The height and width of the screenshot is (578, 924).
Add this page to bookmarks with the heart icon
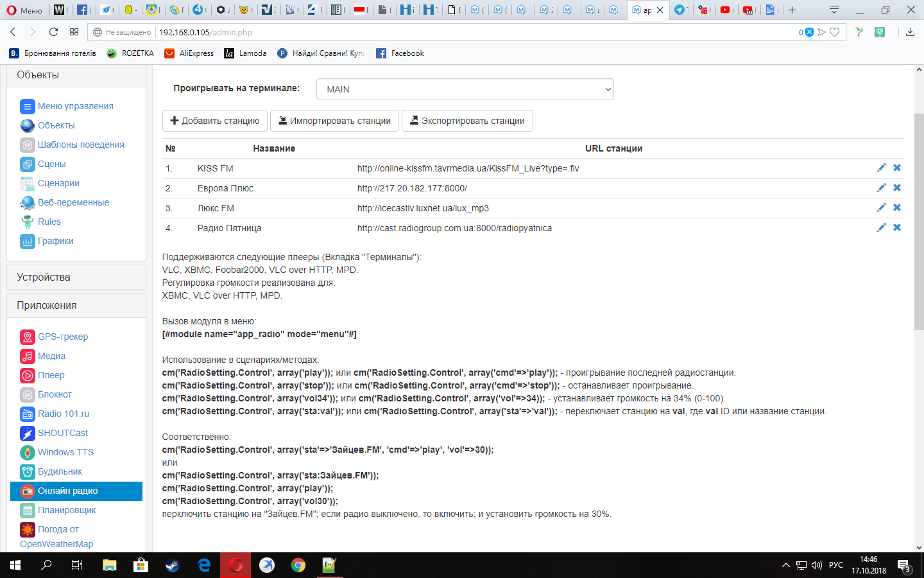pos(834,32)
